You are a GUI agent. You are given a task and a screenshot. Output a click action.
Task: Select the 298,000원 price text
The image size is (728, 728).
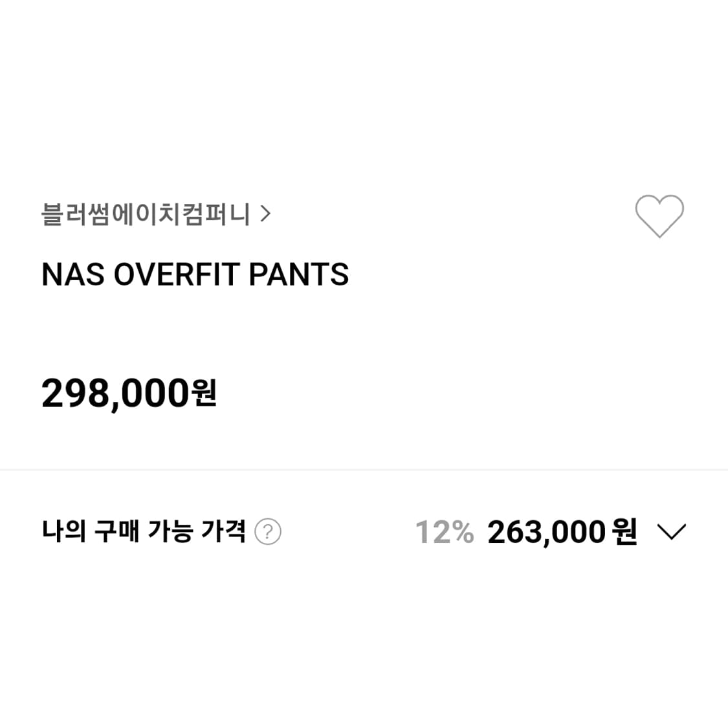(x=128, y=392)
